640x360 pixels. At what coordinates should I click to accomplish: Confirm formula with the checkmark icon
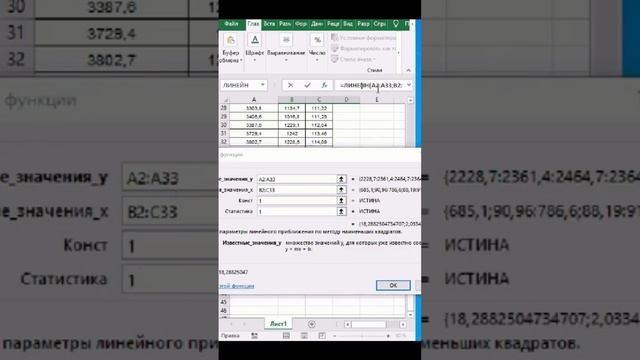(x=307, y=85)
